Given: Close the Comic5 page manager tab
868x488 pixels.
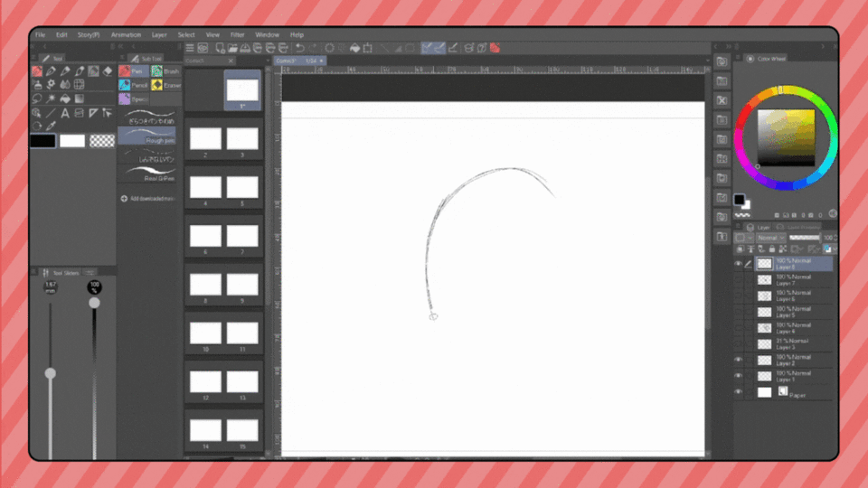Looking at the screenshot, I should [x=231, y=61].
